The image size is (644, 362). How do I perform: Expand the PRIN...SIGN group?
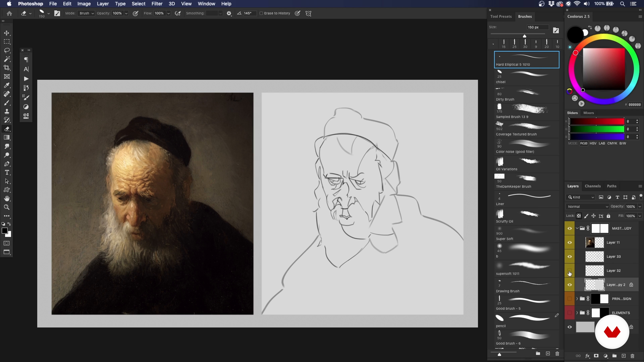pyautogui.click(x=577, y=299)
